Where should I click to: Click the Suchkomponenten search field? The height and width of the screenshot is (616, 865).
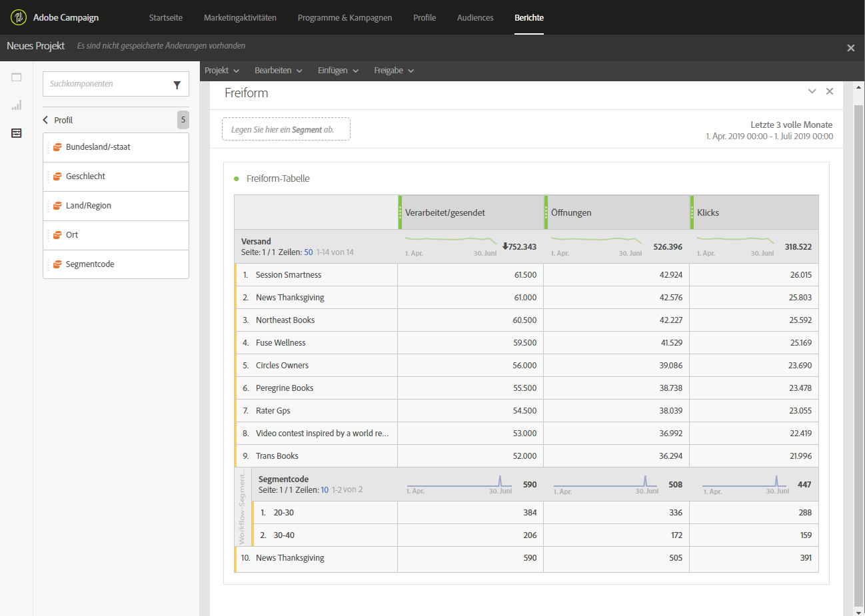click(116, 84)
